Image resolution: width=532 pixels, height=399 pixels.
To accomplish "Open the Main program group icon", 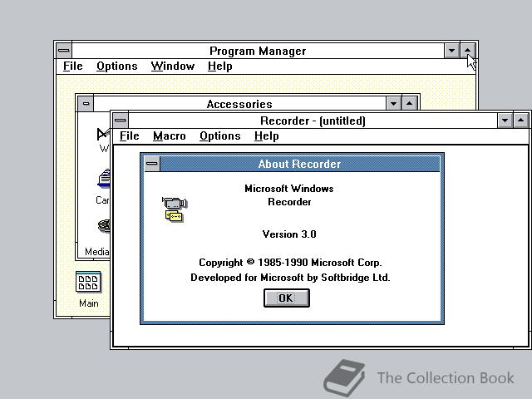I will (x=88, y=282).
